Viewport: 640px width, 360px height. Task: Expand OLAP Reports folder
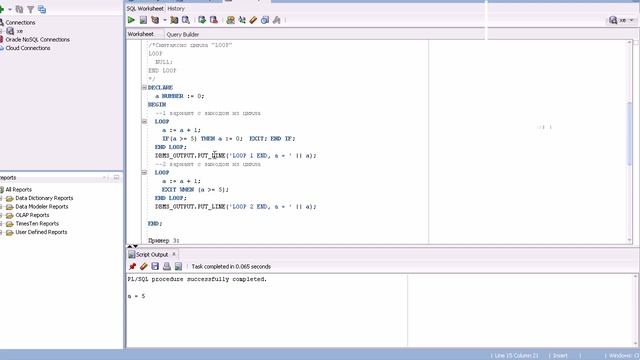click(x=1, y=215)
